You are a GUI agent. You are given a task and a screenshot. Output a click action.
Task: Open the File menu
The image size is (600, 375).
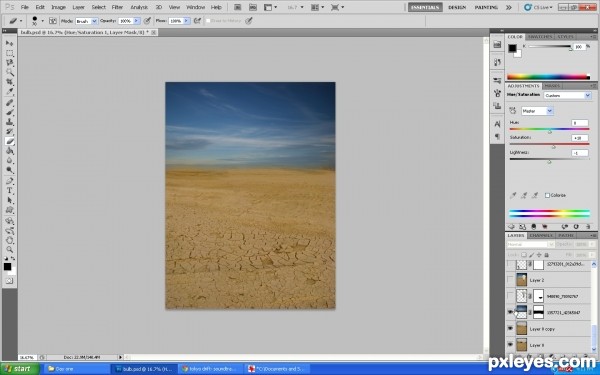24,7
